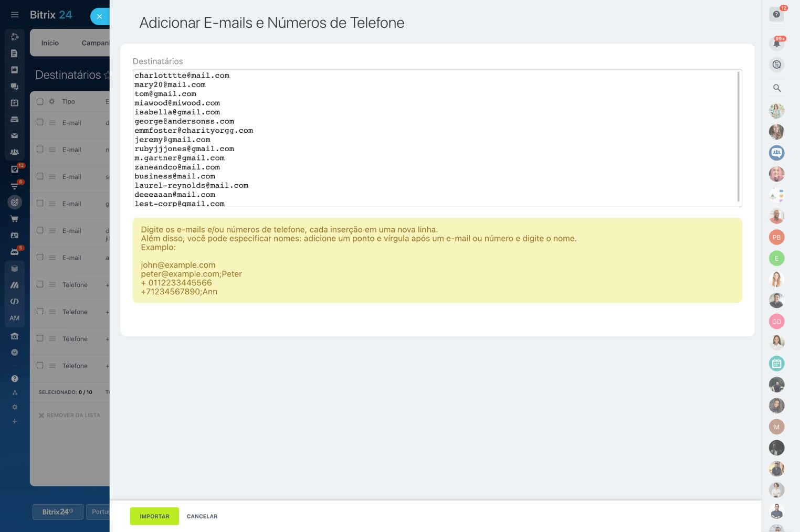Tick the select-all checkbox beside Tipo
Screen dimensions: 800x532
(x=40, y=102)
